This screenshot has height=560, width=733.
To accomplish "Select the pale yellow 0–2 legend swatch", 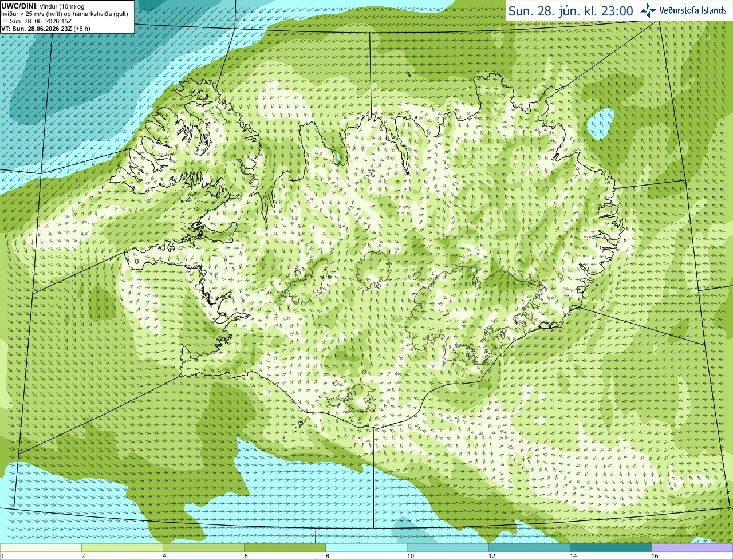I will coord(41,547).
